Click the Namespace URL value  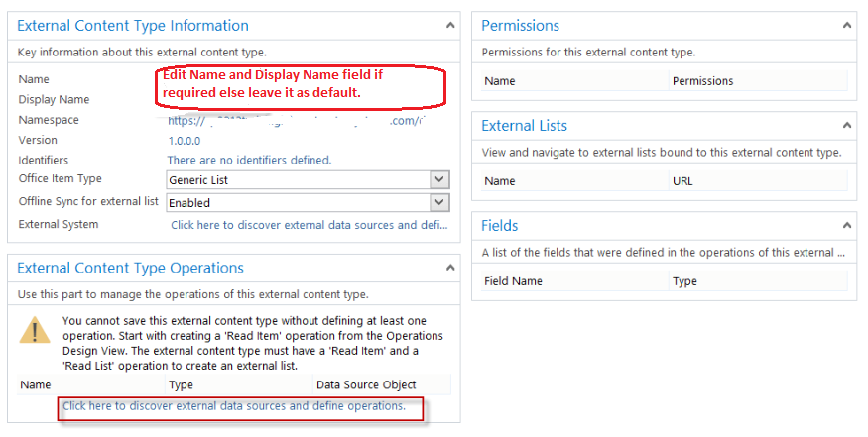298,120
